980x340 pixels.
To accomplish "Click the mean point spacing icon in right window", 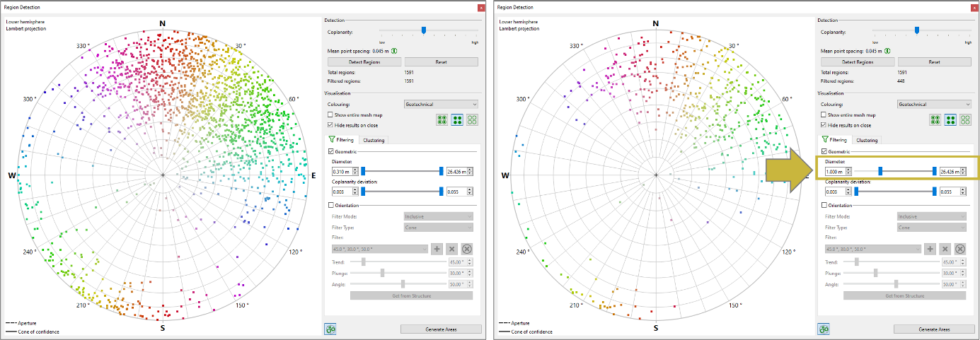I will click(x=887, y=51).
